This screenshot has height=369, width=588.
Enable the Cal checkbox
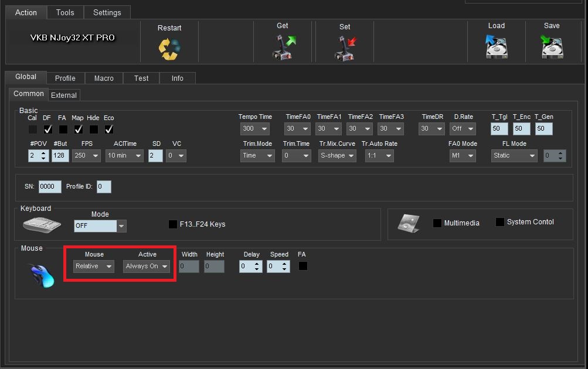(x=33, y=129)
